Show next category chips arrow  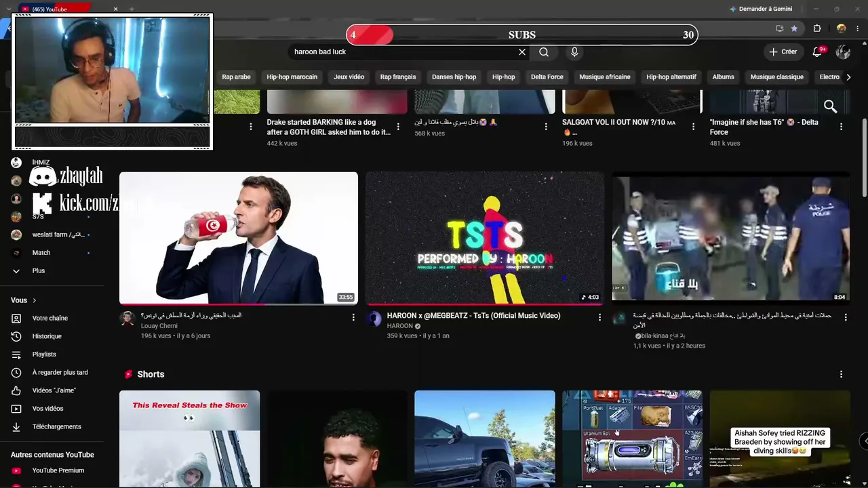point(848,77)
